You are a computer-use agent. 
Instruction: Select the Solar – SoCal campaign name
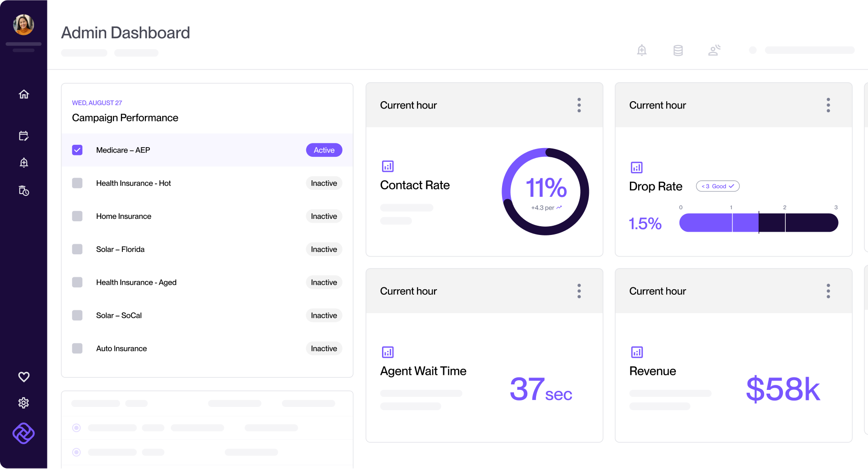[119, 315]
